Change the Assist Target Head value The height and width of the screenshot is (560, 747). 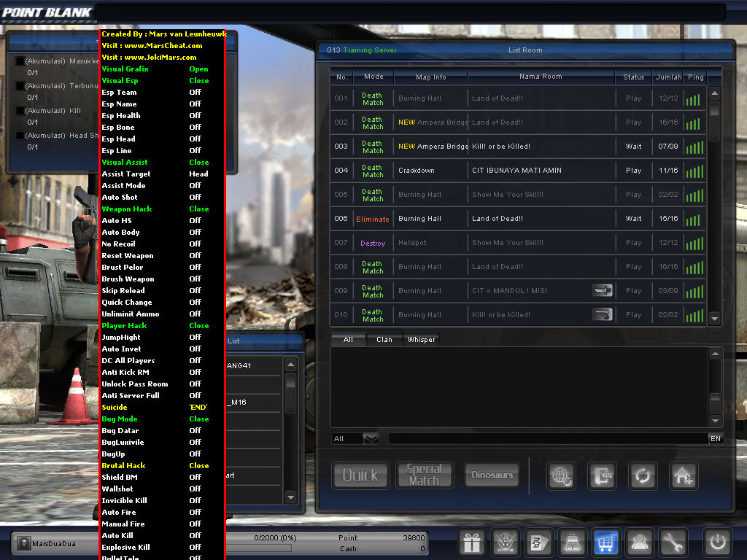(x=198, y=174)
